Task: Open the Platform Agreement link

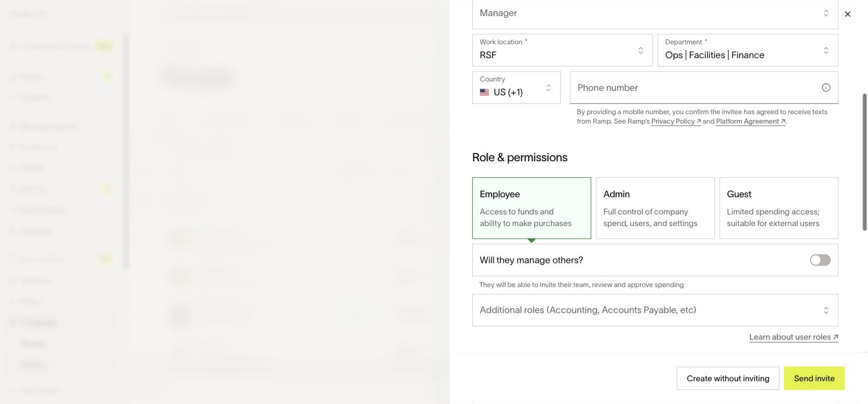Action: (750, 121)
